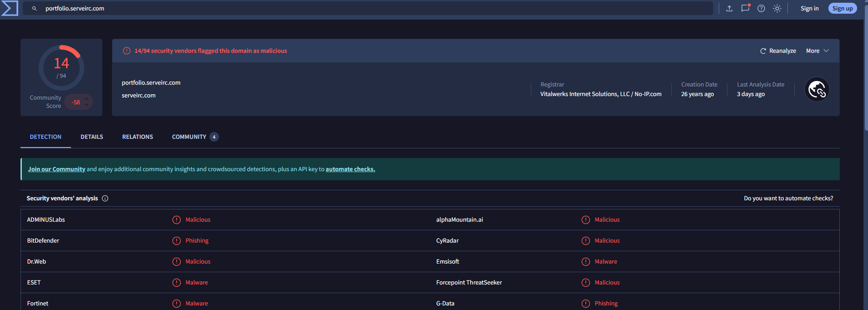Click the BitDefender phishing warning icon
Viewport: 868px width, 310px height.
click(177, 240)
